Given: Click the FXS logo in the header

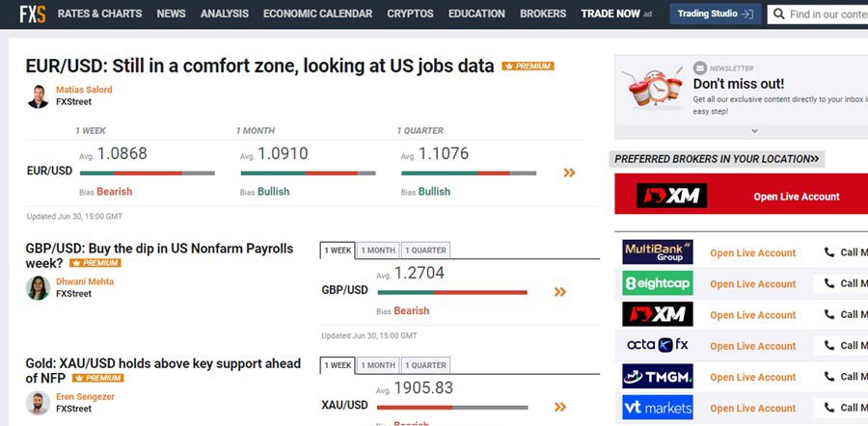Looking at the screenshot, I should [x=33, y=13].
